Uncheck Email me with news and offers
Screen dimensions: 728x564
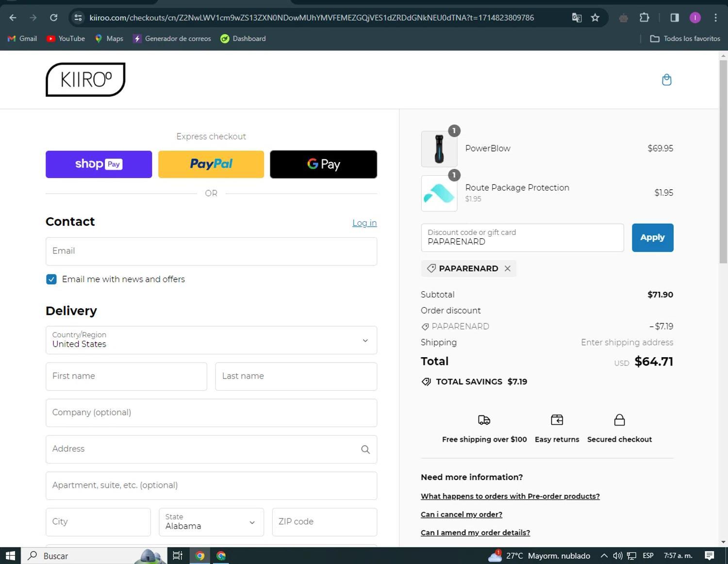click(x=51, y=279)
